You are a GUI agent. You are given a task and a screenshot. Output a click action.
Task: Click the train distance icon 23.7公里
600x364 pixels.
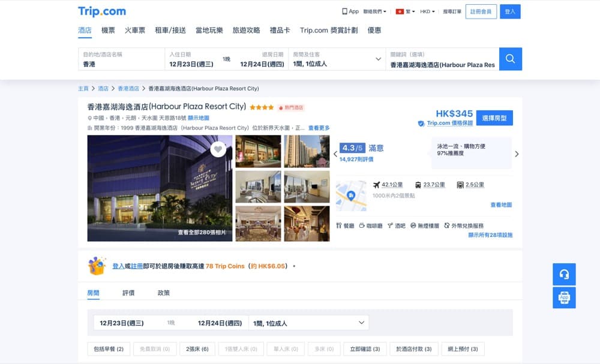[418, 185]
